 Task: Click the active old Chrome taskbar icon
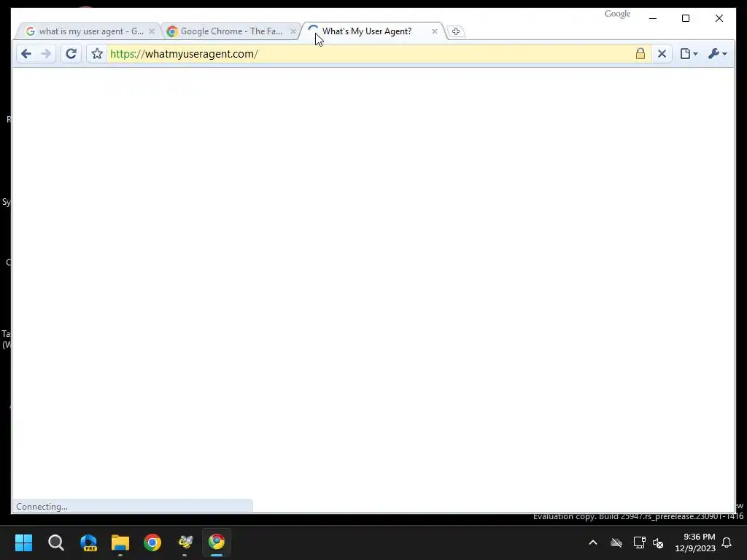click(217, 542)
